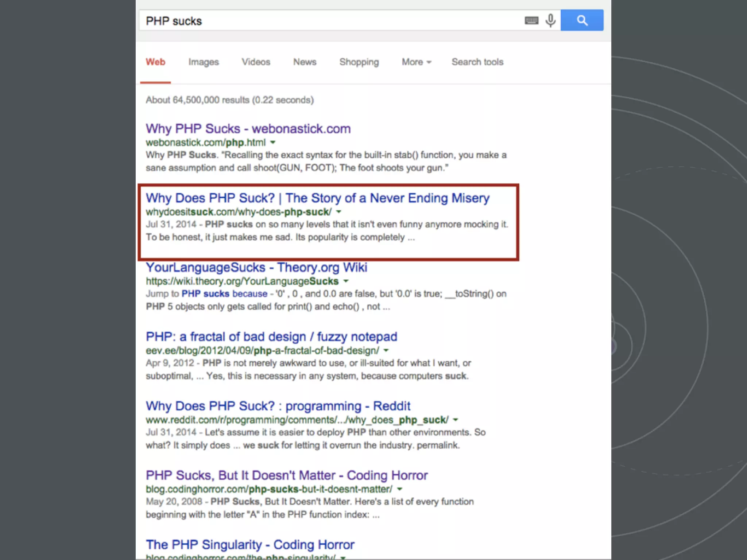
Task: Expand arrow beside wiki.theory.org URL
Action: (346, 281)
